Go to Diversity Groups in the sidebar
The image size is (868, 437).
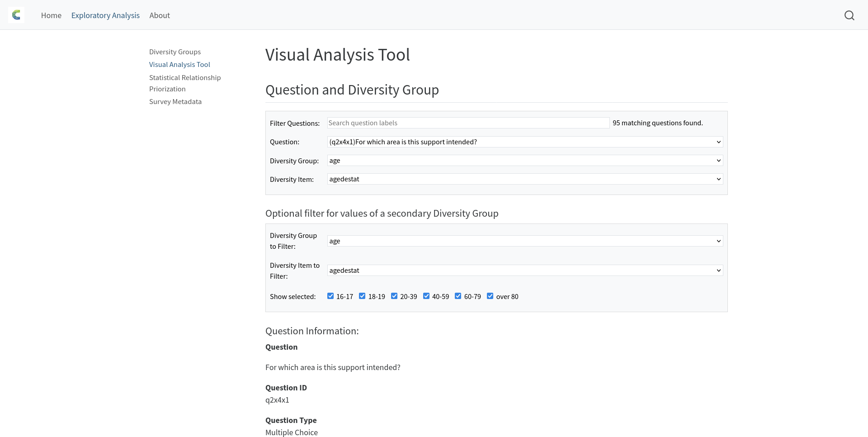(175, 52)
